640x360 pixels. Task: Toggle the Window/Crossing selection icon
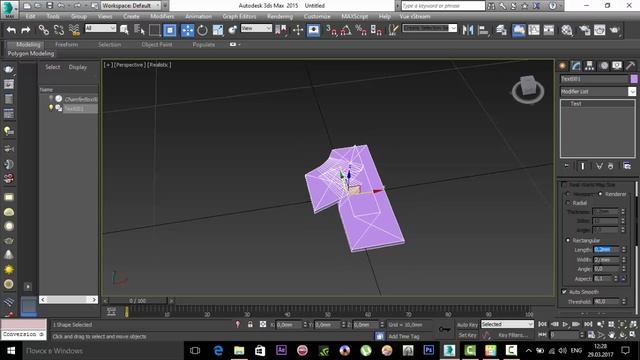point(170,30)
